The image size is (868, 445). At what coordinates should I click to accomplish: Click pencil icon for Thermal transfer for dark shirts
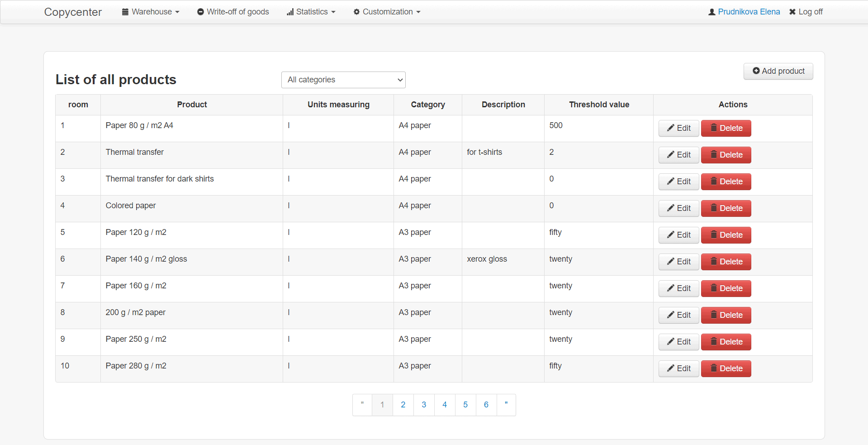coord(671,182)
